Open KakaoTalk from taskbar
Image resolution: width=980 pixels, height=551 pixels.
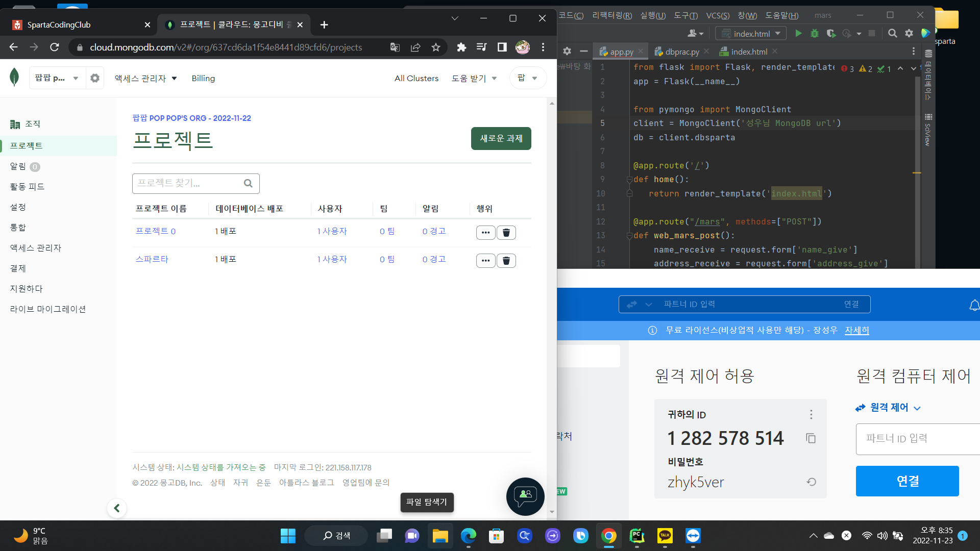coord(665,536)
